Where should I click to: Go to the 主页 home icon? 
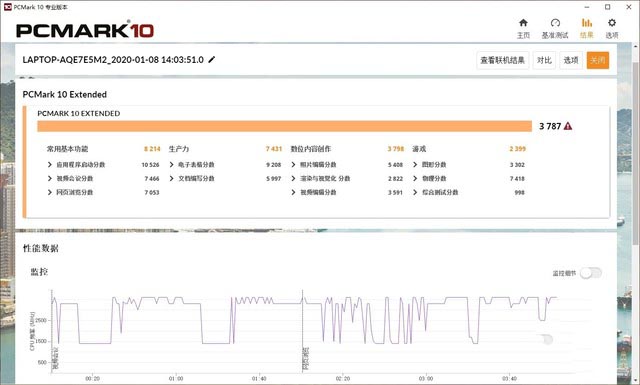[523, 23]
